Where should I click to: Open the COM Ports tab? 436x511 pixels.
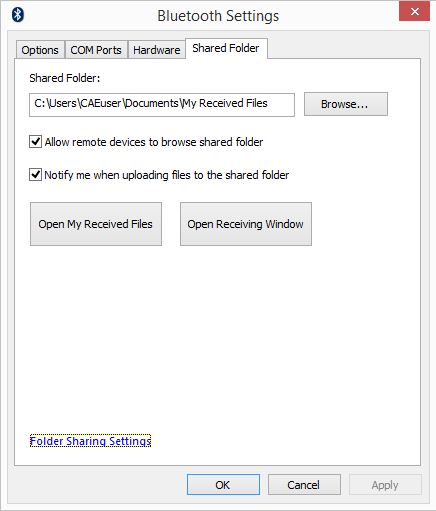coord(96,50)
